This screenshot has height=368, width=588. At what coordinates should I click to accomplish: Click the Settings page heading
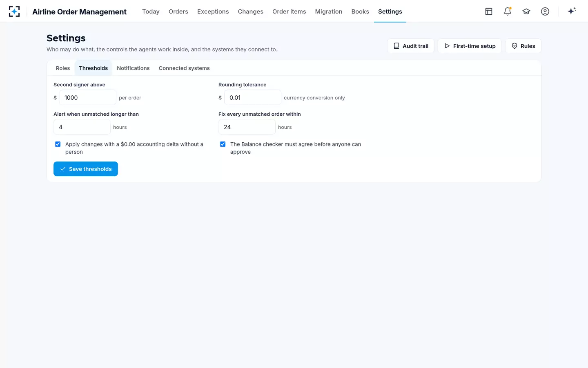coord(66,38)
